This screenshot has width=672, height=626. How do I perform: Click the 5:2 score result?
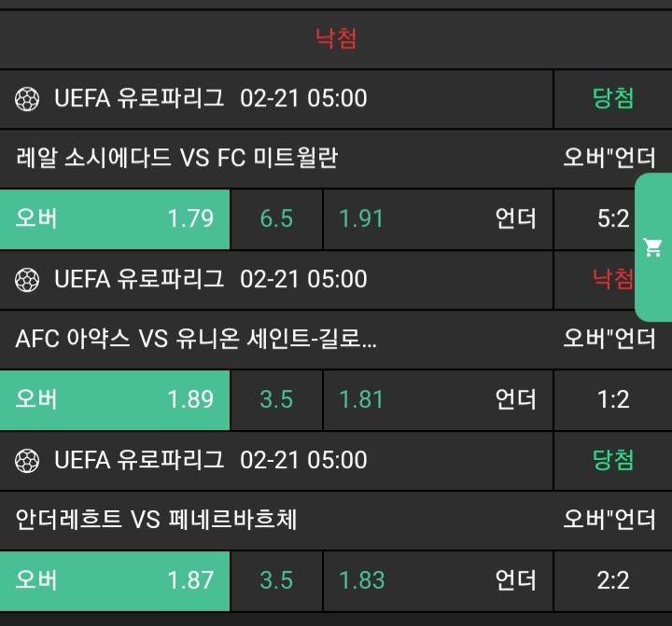click(x=613, y=219)
